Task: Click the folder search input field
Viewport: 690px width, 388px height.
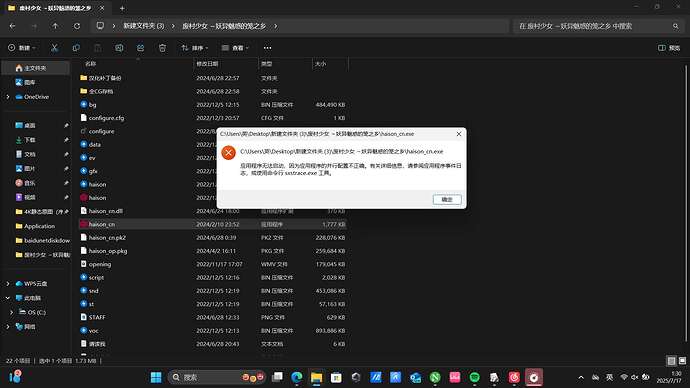Action: click(x=594, y=26)
